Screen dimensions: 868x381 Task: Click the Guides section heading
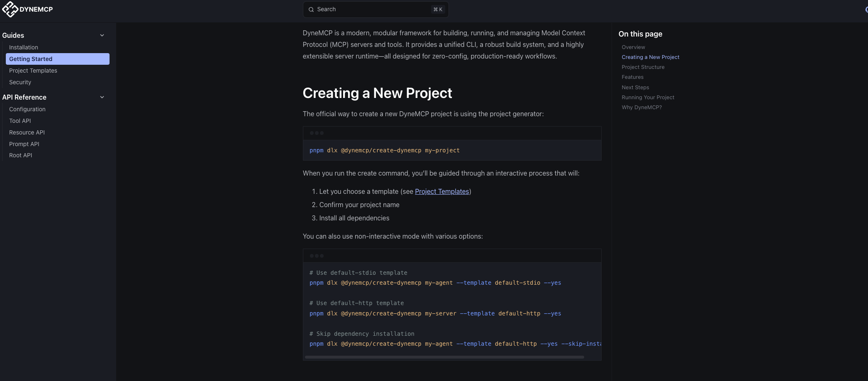pos(13,35)
